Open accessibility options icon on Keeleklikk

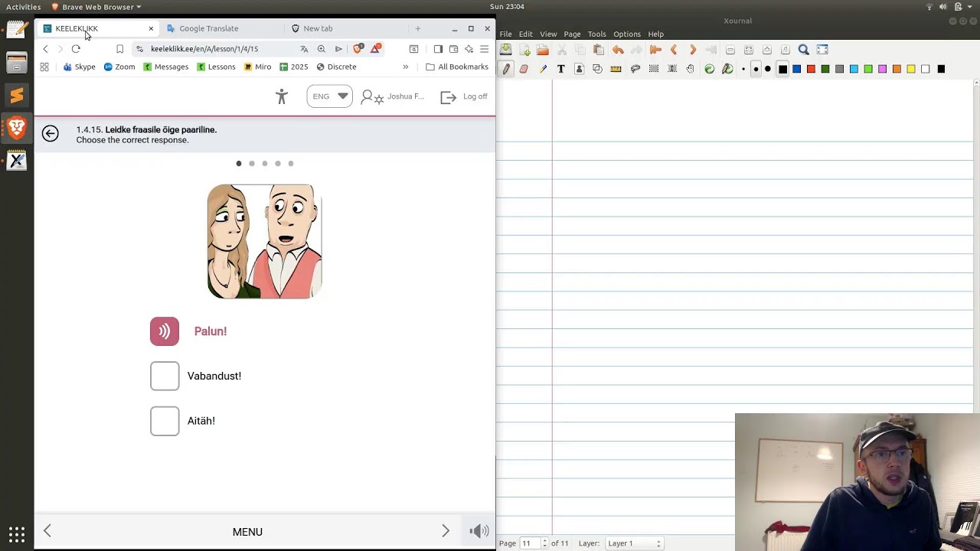(x=282, y=96)
